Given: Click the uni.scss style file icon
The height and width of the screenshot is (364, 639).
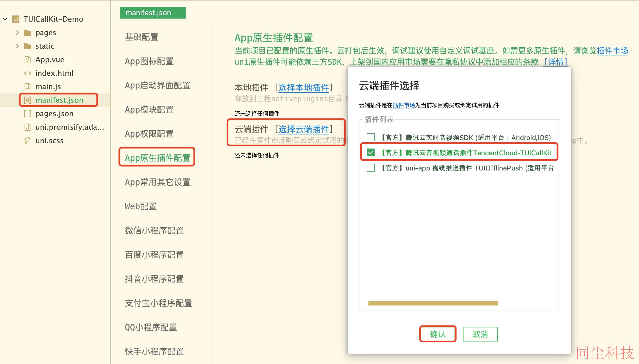Looking at the screenshot, I should click(28, 141).
